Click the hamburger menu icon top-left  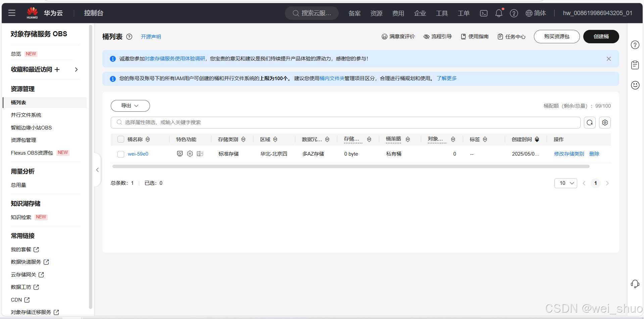tap(12, 13)
